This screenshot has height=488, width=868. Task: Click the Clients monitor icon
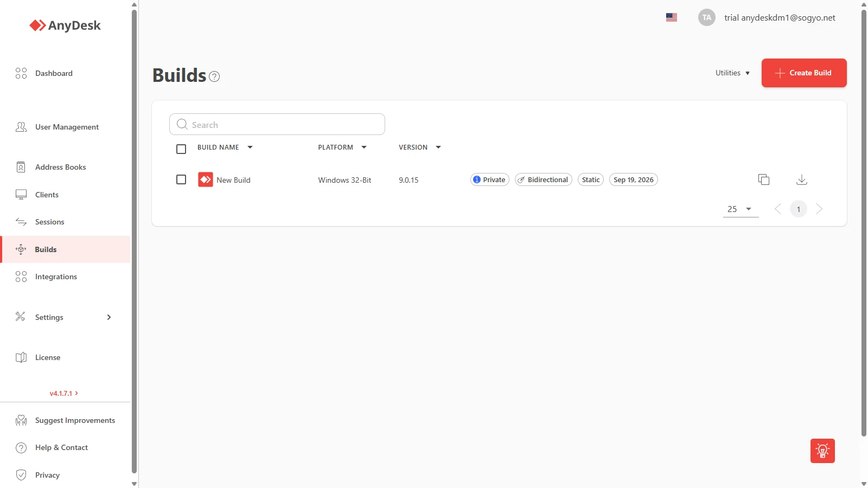pos(21,195)
